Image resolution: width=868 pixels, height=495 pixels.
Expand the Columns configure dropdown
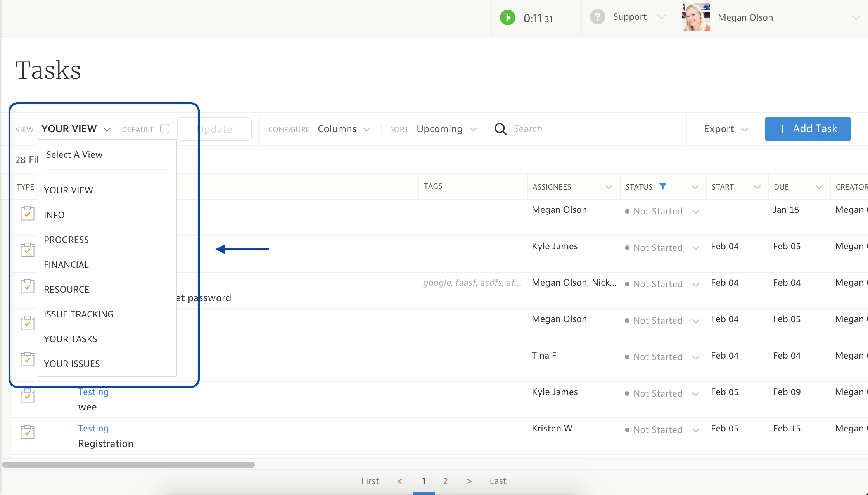point(344,129)
